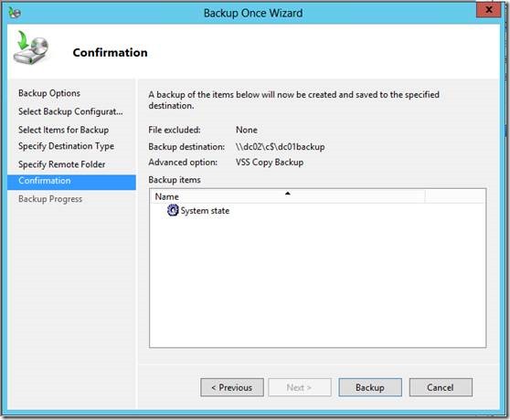Click the Previous button

pyautogui.click(x=232, y=387)
